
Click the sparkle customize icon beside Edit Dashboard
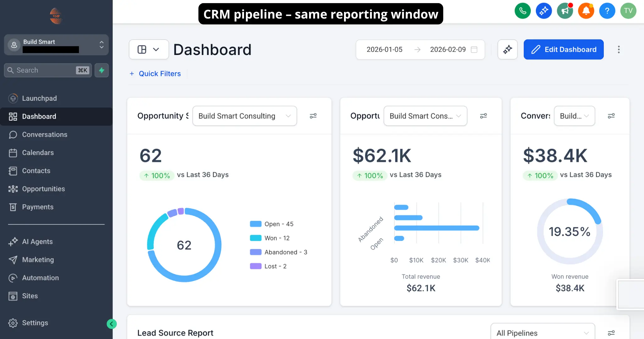508,49
